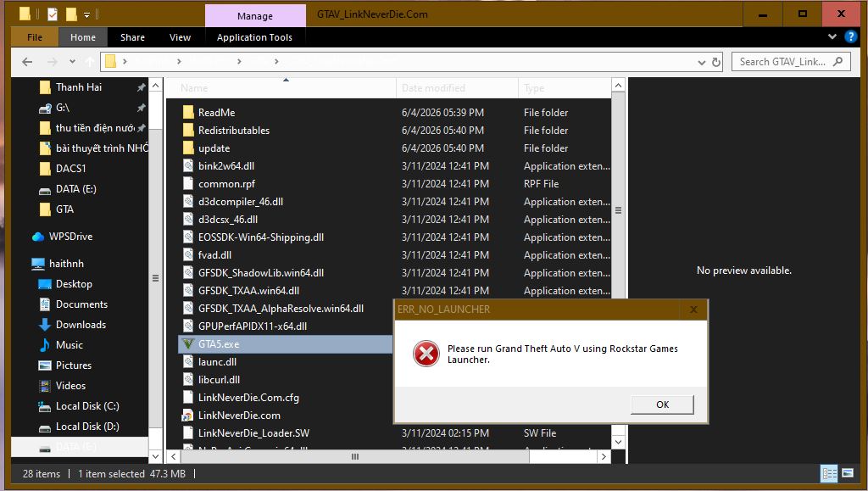Viewport: 868px width, 491px height.
Task: Expand first address bar breadcrumb chevron
Action: [125, 61]
